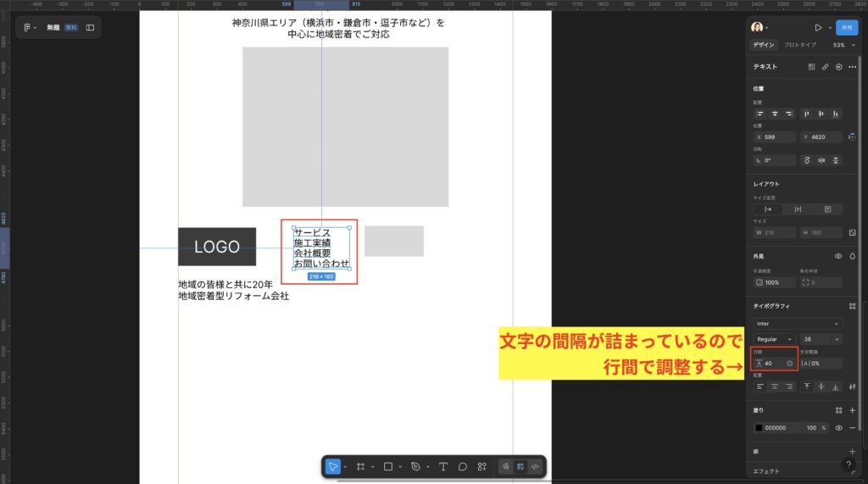The image size is (868, 484).
Task: Expand the 53% zoom dropdown
Action: 842,45
